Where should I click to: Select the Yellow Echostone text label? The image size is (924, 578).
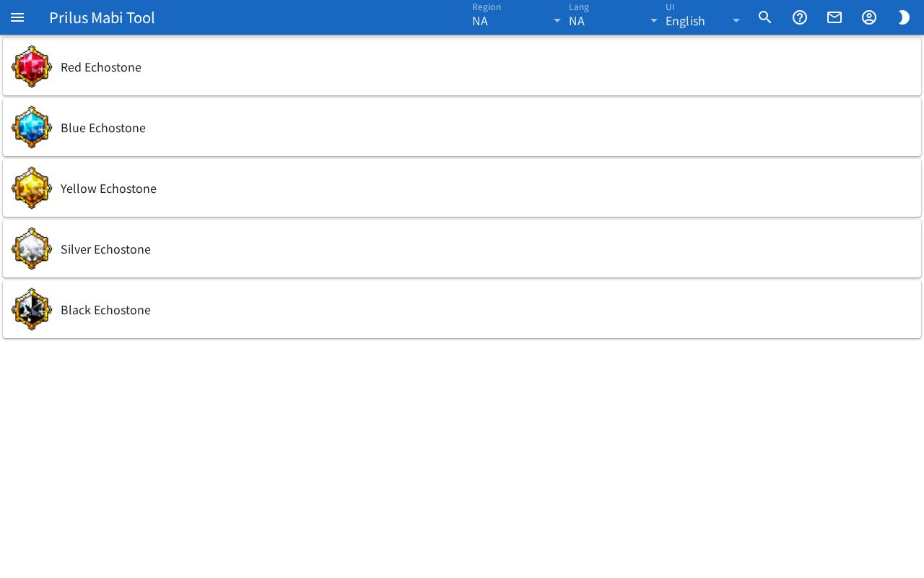pos(108,189)
